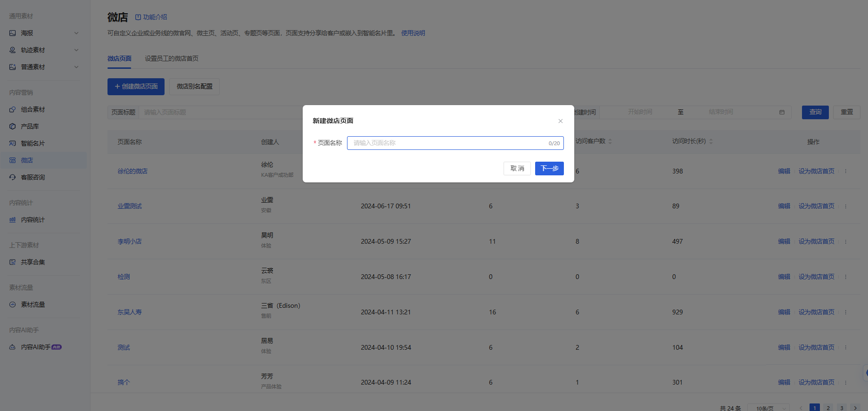
Task: Sort the table by 访问客户数
Action: click(610, 141)
